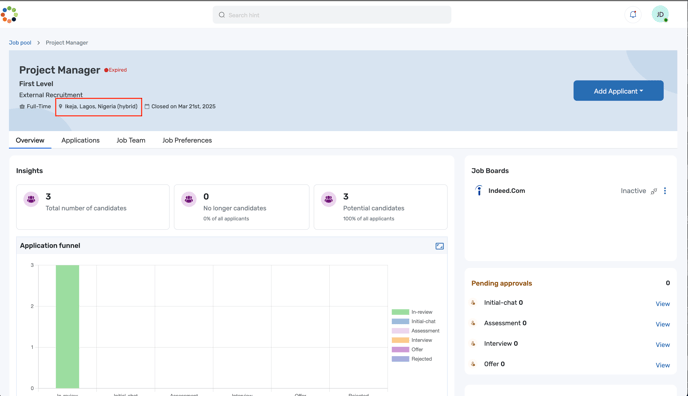Switch to the Applications tab
The image size is (688, 396).
pos(80,140)
